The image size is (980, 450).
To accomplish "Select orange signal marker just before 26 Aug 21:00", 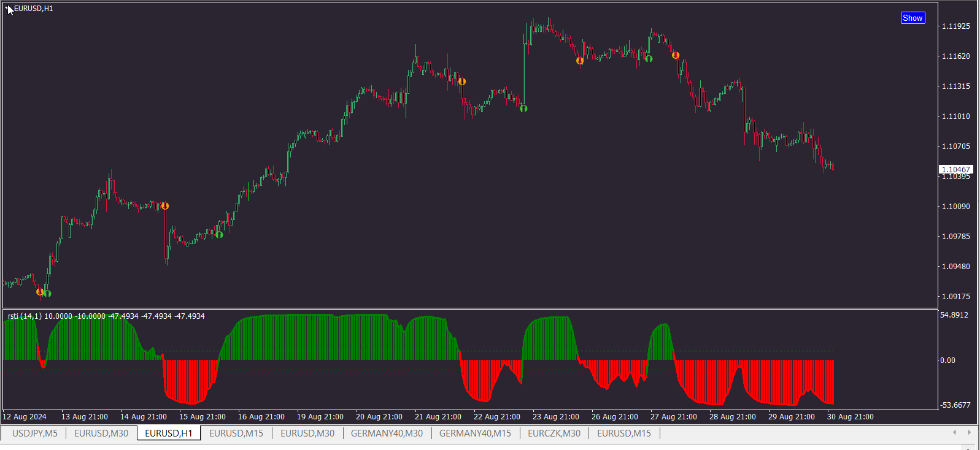I will tap(580, 61).
